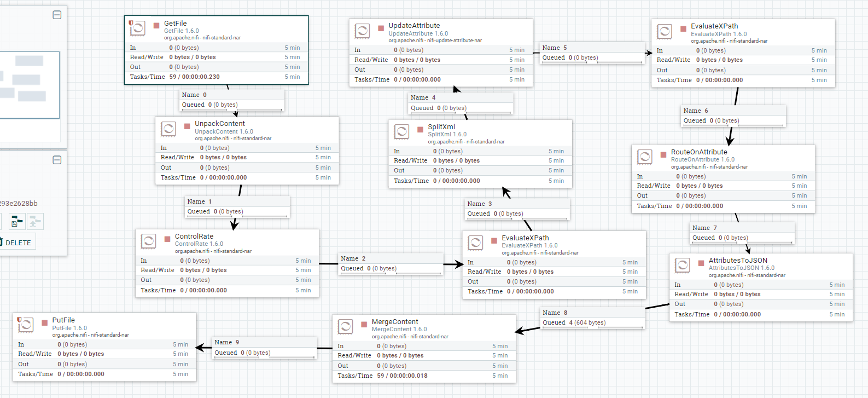Click the red stopped indicator on UnpackContent
Viewport: 868px width, 398px height.
click(188, 126)
